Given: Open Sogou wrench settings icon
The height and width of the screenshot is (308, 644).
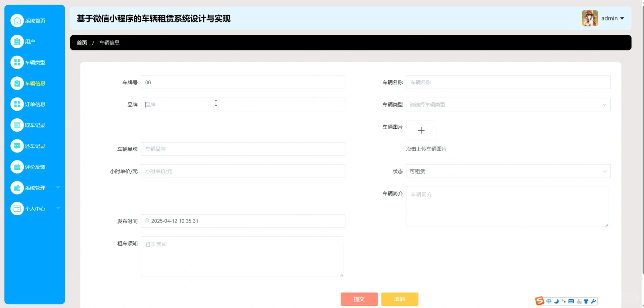Looking at the screenshot, I should [594, 301].
